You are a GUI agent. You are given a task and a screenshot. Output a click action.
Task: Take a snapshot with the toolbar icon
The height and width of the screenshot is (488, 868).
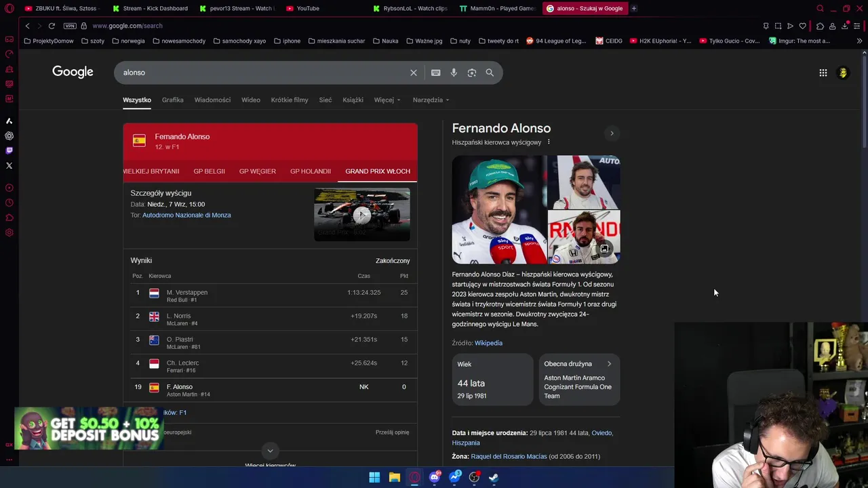point(778,26)
